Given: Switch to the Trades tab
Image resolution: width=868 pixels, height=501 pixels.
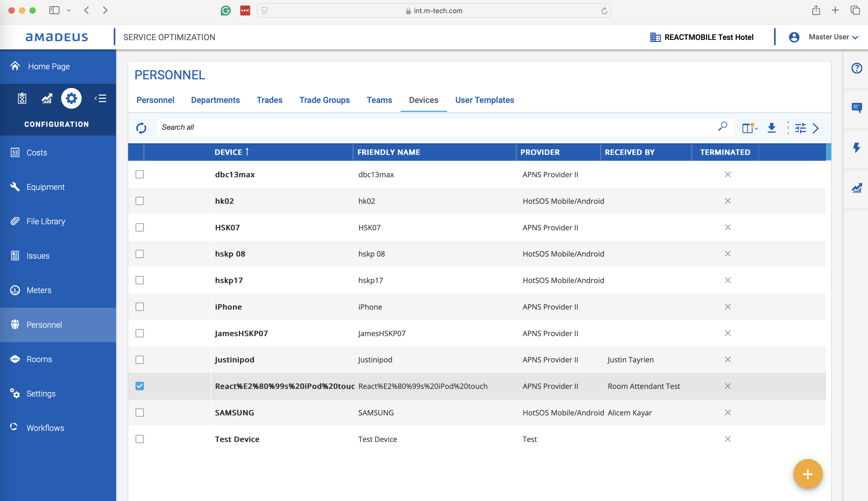Looking at the screenshot, I should (x=269, y=100).
